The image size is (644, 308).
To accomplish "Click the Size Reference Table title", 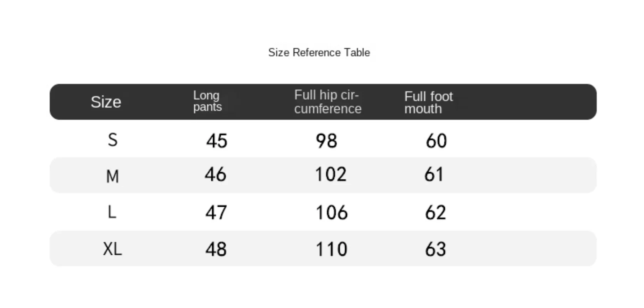I will (319, 52).
